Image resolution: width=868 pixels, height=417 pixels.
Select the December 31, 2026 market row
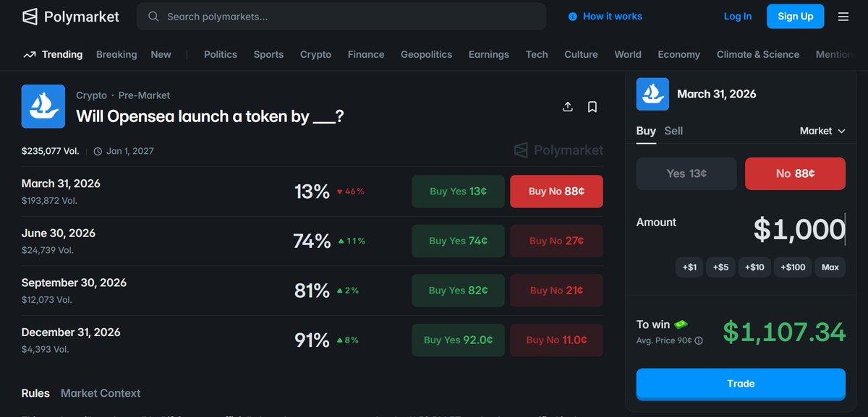[x=312, y=340]
